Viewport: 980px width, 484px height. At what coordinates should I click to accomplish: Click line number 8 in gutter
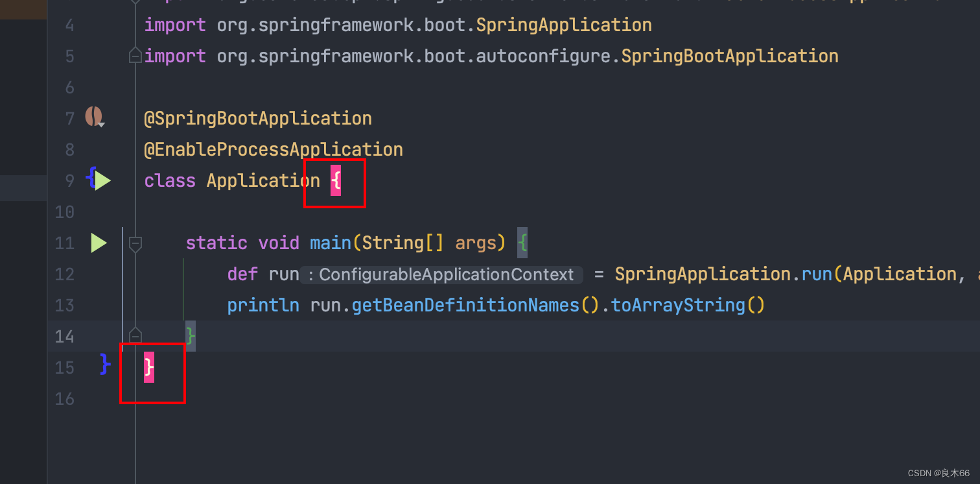point(69,149)
